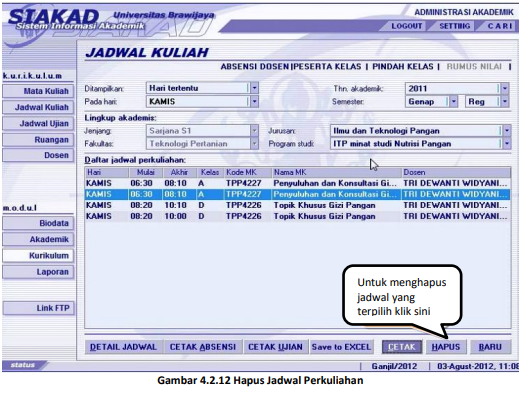Select the TPP4226 10:10 schedule row
Viewport: 520px width, 394px height.
(297, 205)
